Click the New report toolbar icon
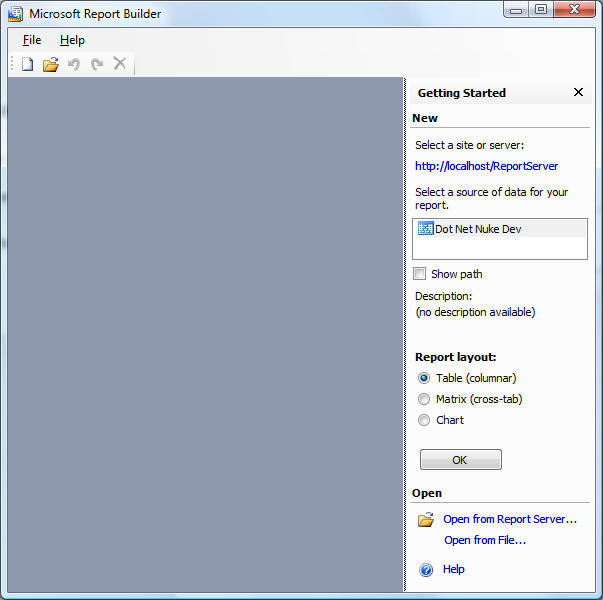 coord(27,64)
